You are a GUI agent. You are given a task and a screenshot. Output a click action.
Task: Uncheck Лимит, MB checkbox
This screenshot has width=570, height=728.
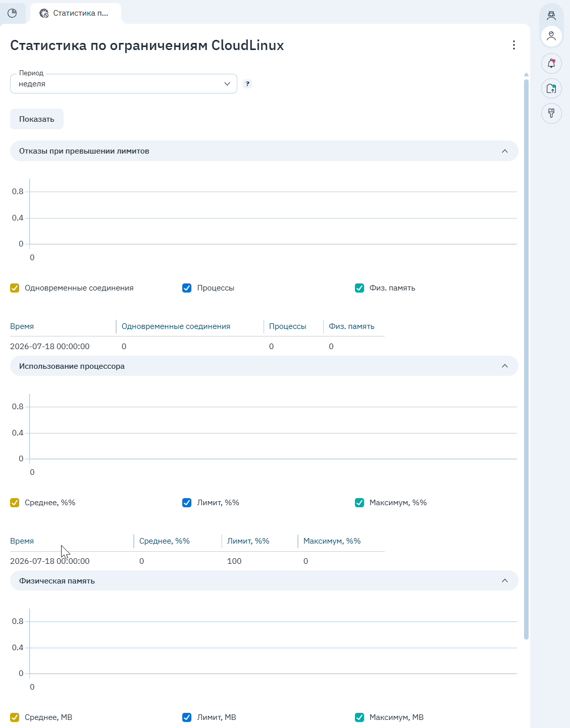point(187,717)
